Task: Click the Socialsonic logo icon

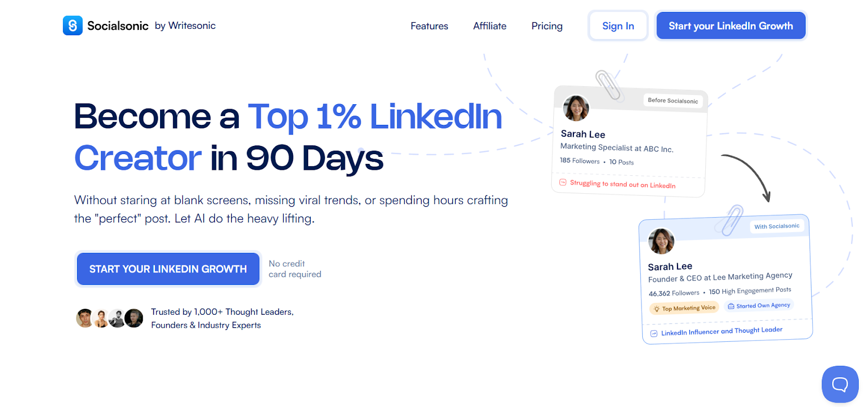Action: (73, 26)
